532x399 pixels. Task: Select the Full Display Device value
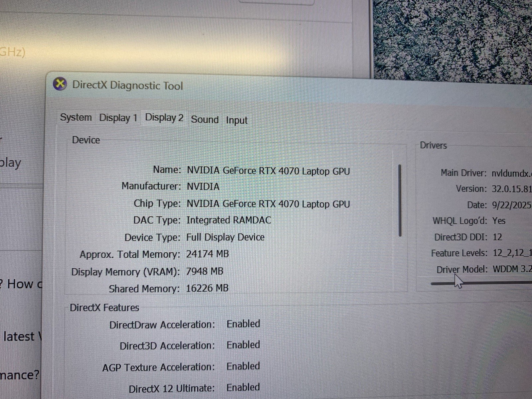225,237
